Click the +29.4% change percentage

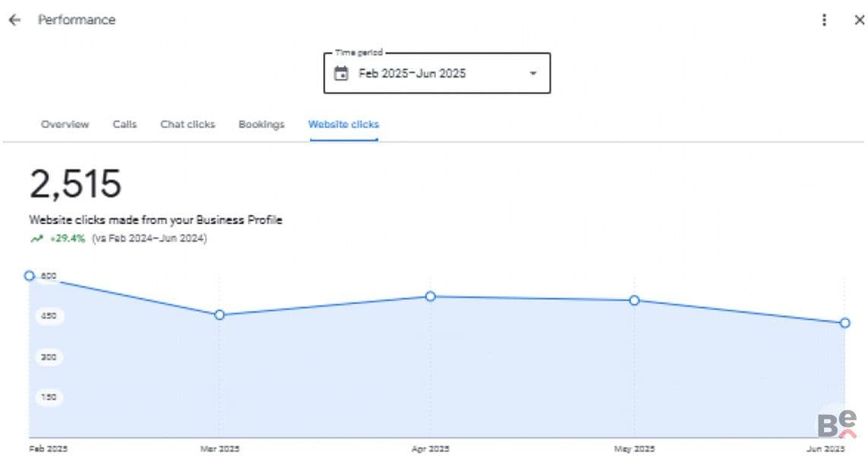pyautogui.click(x=68, y=238)
